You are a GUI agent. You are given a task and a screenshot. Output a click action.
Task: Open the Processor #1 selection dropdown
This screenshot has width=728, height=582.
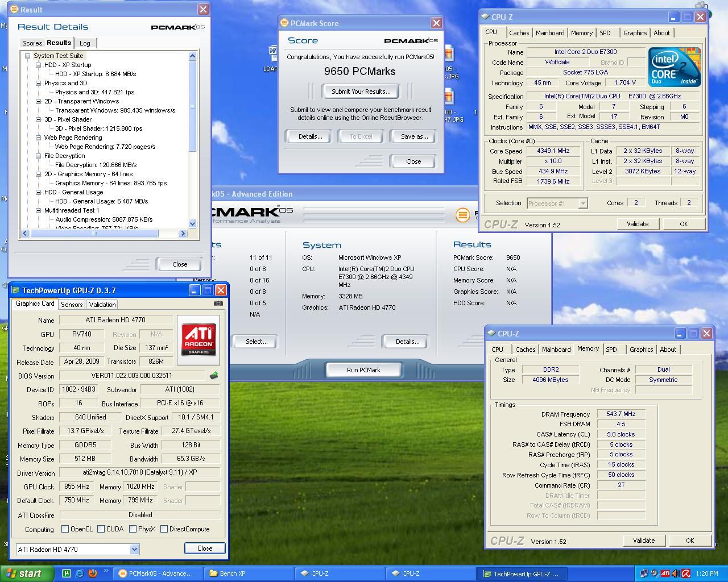click(582, 203)
